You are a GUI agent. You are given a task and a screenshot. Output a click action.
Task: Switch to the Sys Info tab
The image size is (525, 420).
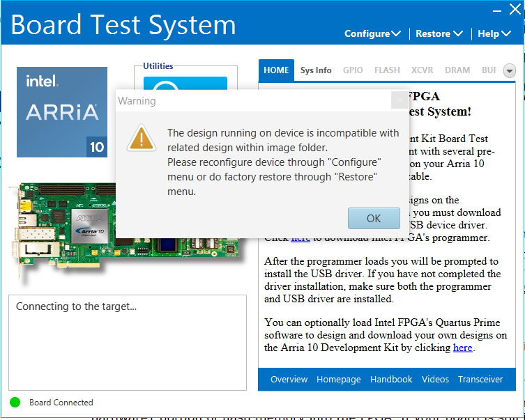coord(316,70)
